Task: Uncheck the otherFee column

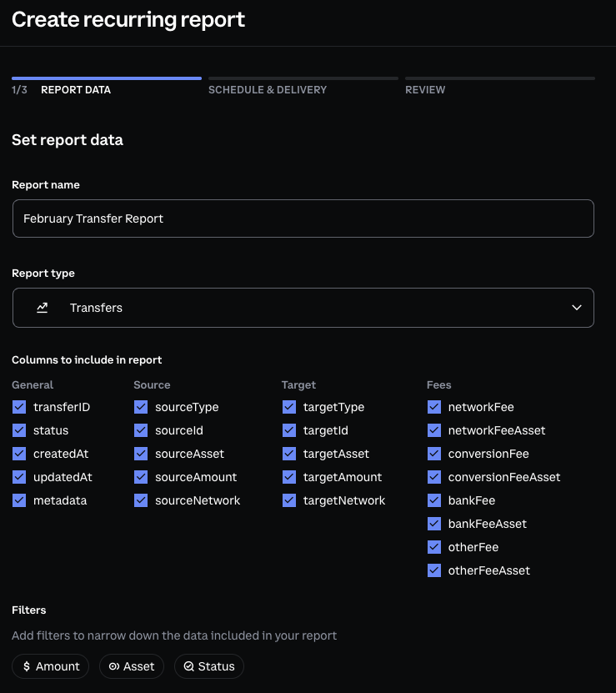Action: (x=434, y=547)
